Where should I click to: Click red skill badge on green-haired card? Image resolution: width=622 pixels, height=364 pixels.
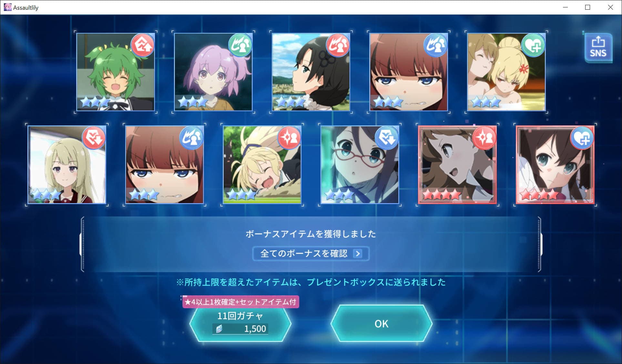click(143, 45)
